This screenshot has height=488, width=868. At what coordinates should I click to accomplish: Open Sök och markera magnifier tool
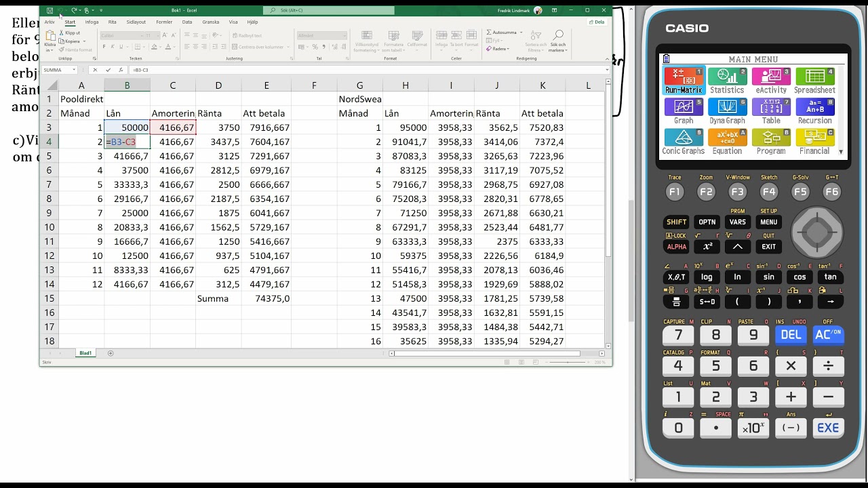coord(558,35)
